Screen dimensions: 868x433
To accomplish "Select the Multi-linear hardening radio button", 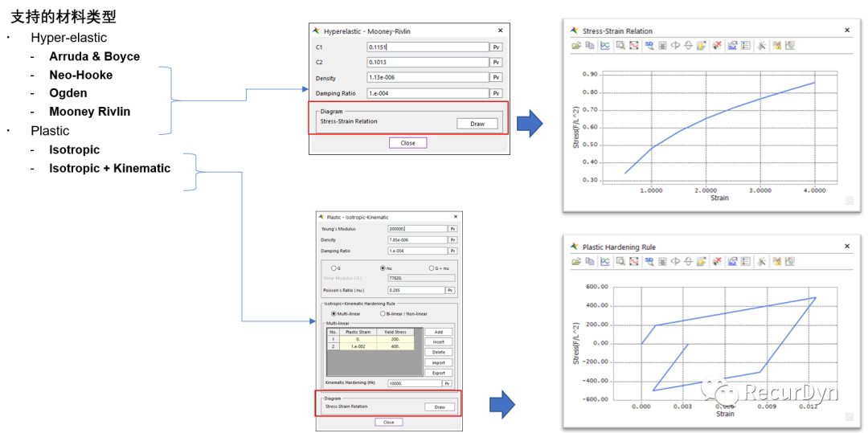I will coord(334,313).
